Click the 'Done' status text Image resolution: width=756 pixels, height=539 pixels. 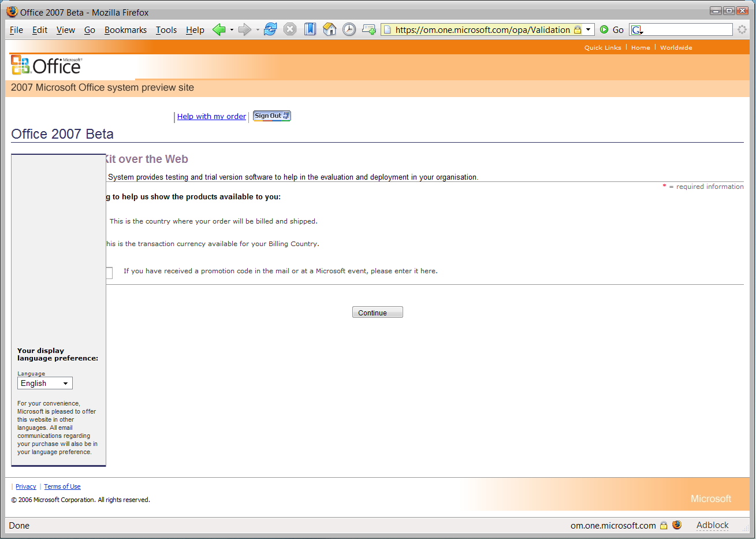19,526
